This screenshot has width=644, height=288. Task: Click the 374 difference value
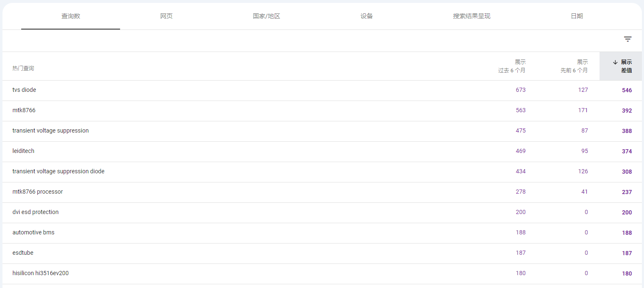coord(627,151)
